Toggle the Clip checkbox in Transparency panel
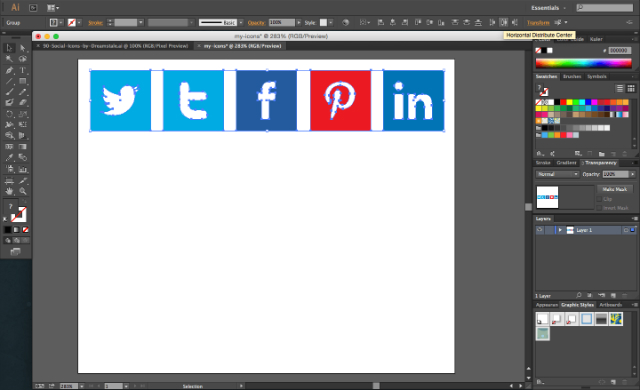This screenshot has height=390, width=640. pos(599,199)
